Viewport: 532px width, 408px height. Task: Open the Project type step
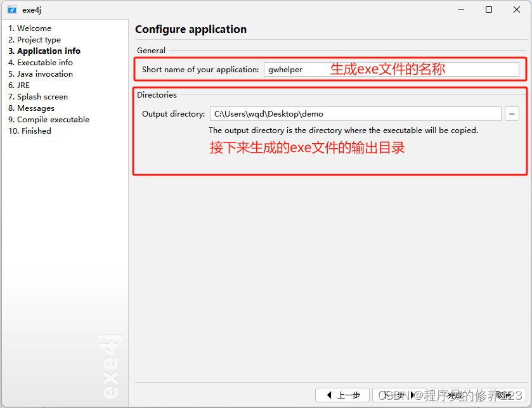pos(34,39)
